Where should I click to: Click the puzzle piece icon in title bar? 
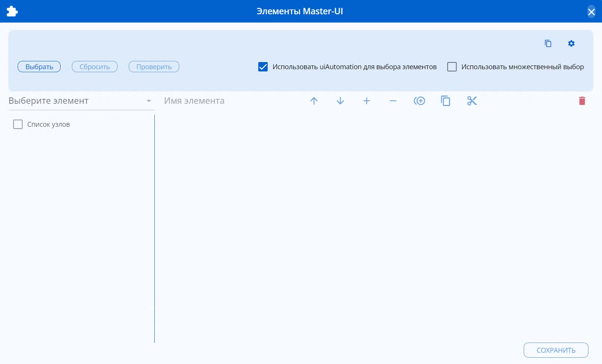tap(12, 11)
